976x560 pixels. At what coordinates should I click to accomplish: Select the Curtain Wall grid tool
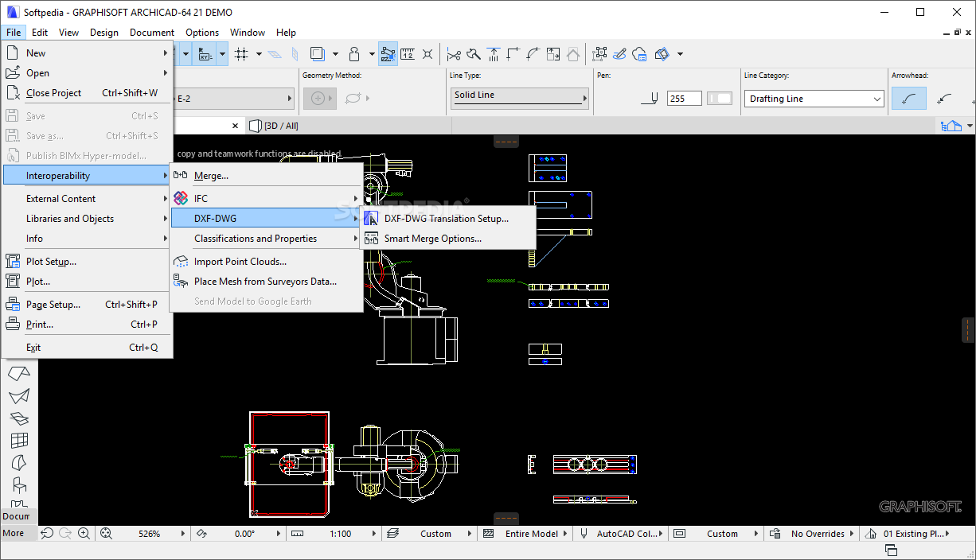pos(19,440)
